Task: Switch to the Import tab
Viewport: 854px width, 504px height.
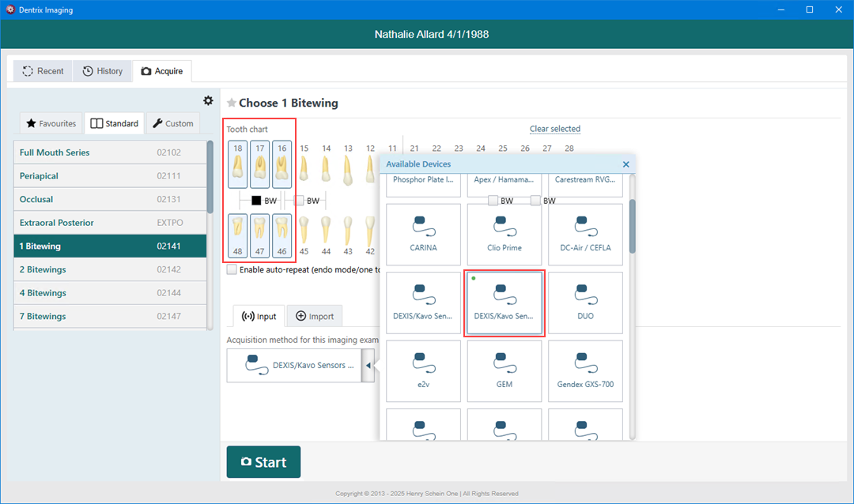Action: point(314,315)
